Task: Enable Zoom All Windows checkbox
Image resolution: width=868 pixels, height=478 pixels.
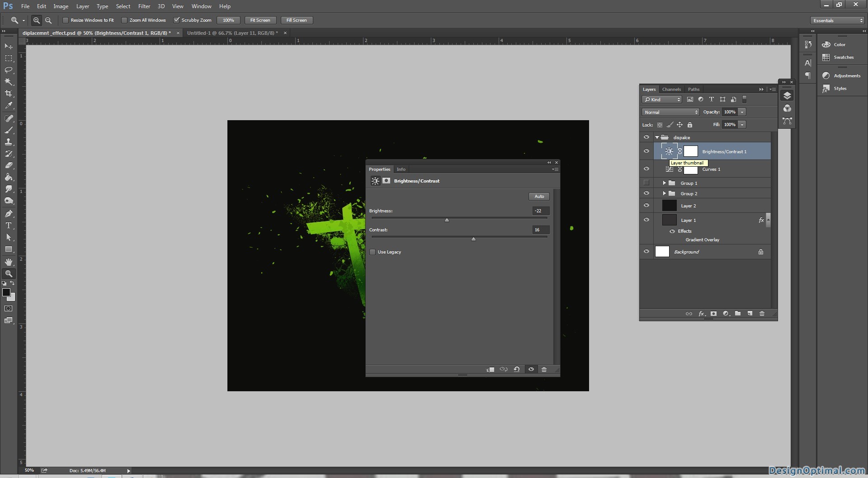Action: pyautogui.click(x=124, y=20)
